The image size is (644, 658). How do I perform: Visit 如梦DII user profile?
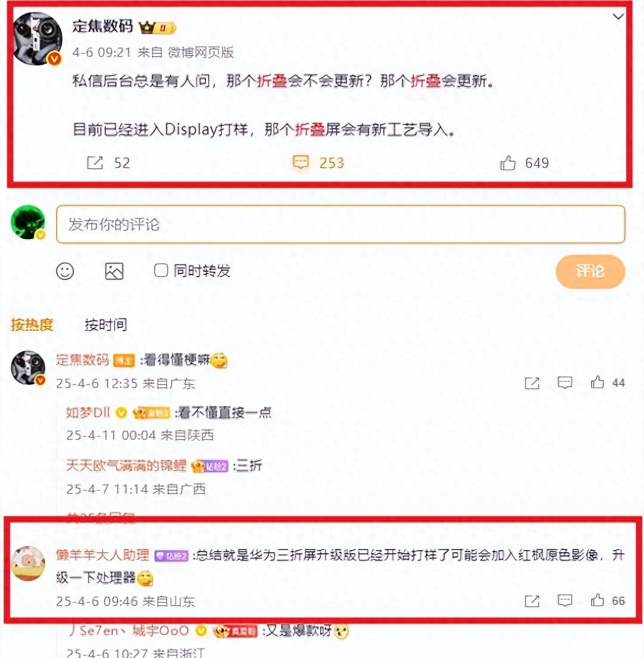click(x=87, y=413)
